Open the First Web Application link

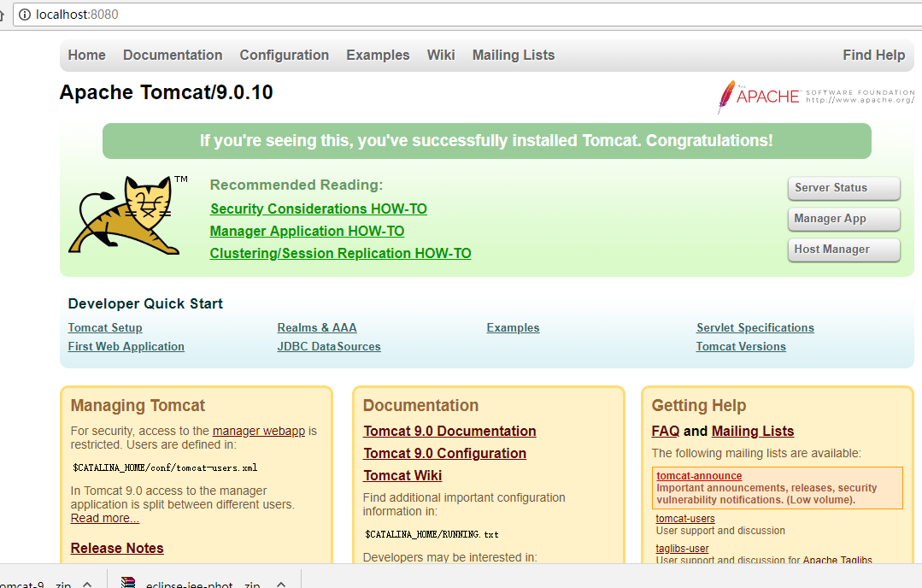coord(126,346)
